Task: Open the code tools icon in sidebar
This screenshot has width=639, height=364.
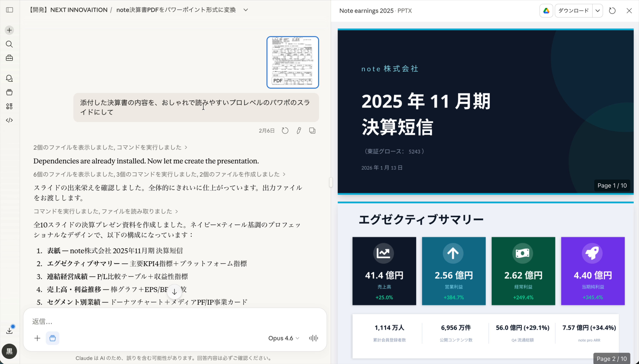Action: tap(9, 120)
